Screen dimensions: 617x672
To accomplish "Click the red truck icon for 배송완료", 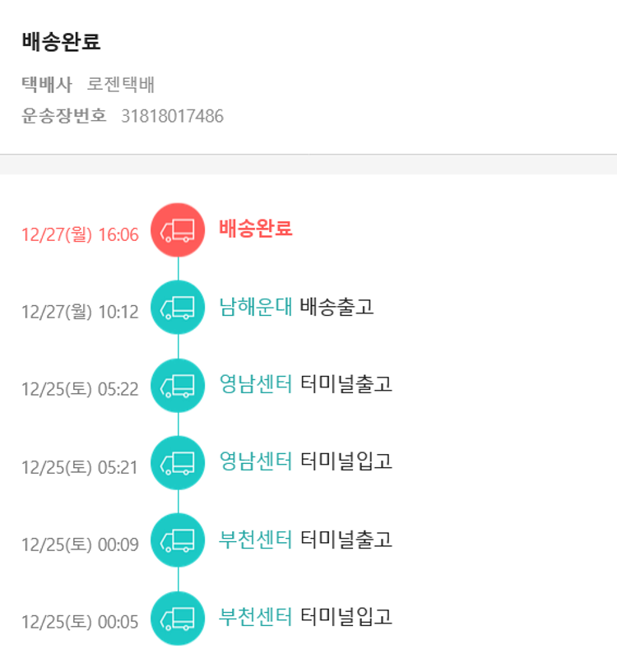I will tap(178, 229).
